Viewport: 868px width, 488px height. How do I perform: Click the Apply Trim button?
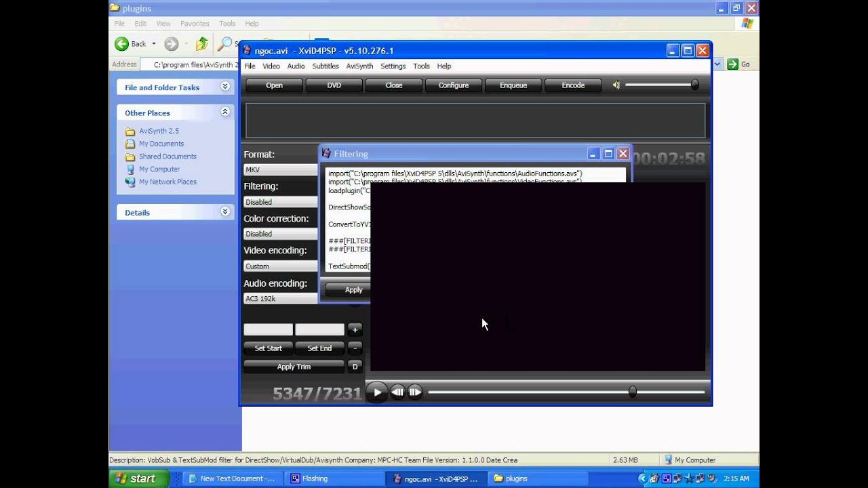tap(294, 367)
